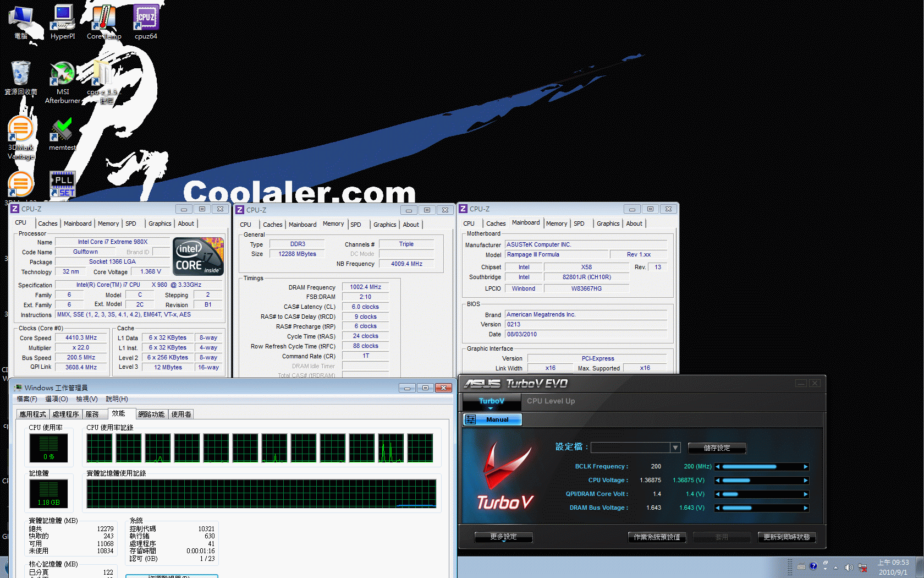
Task: Lower DRAM Bus Voltage with left arrow
Action: 717,508
